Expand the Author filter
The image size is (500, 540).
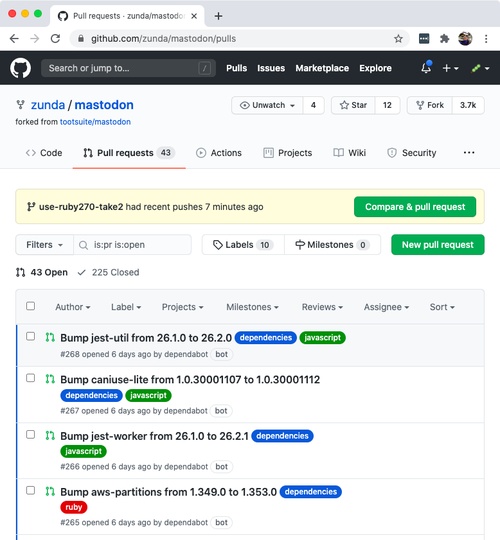(73, 307)
